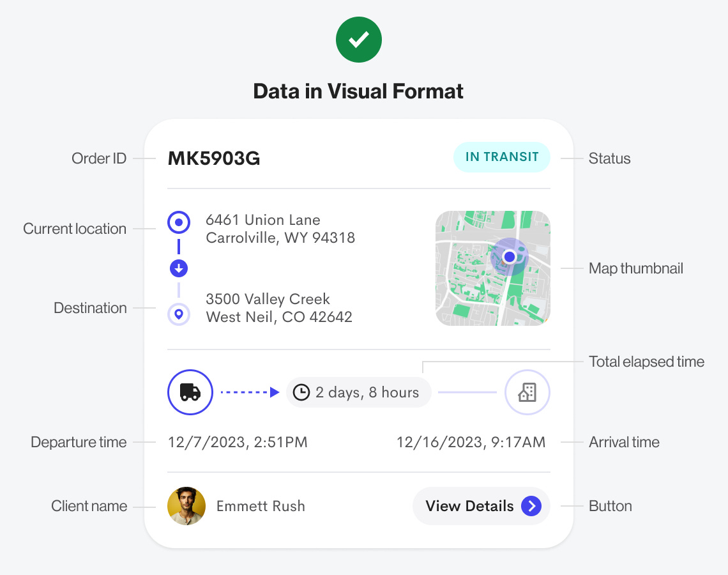
Task: Click the client name Emmett Rush
Action: click(261, 506)
